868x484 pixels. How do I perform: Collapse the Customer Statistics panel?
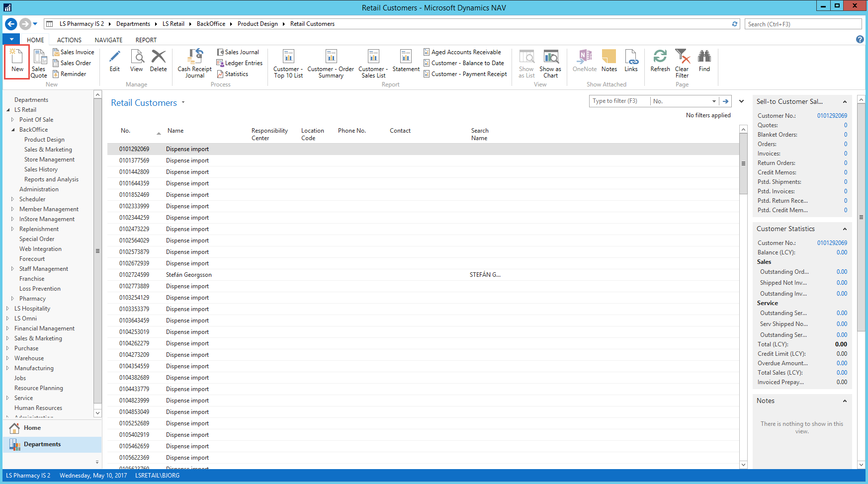click(845, 229)
